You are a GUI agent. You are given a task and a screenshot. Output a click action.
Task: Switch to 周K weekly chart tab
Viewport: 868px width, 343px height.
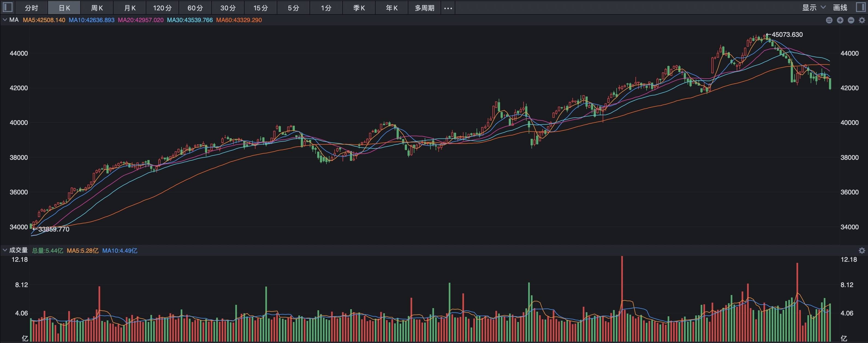[97, 8]
